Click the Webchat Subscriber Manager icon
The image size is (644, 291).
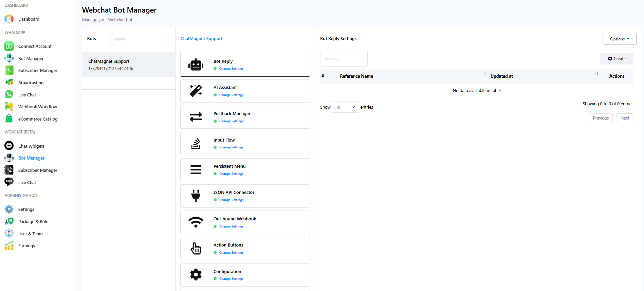tap(9, 170)
